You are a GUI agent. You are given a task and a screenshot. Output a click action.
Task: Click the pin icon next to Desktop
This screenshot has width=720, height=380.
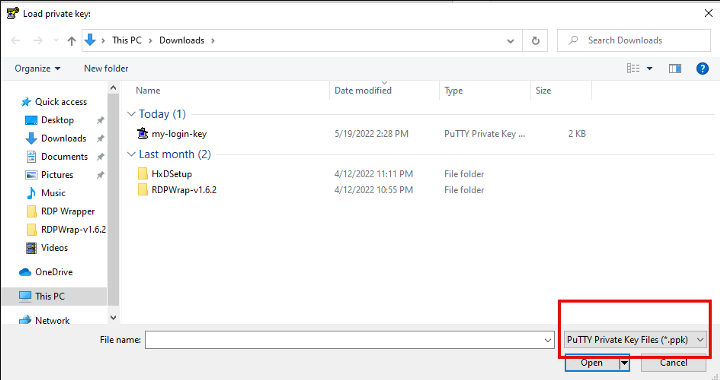click(x=100, y=120)
